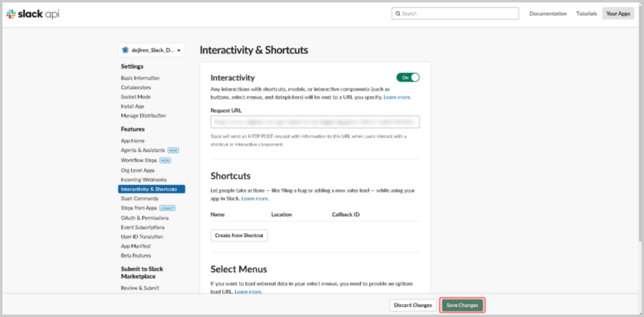The height and width of the screenshot is (317, 644).
Task: Discard Changes at the bottom bar
Action: (413, 305)
